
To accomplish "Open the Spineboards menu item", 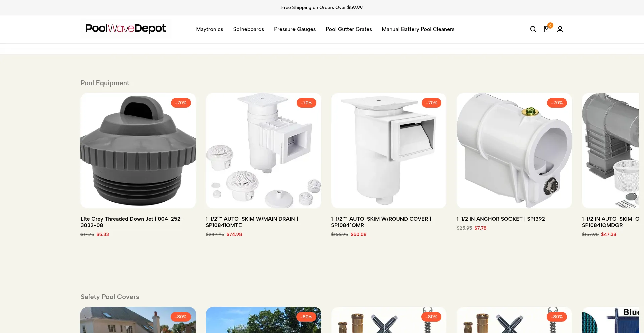I will coord(249,29).
